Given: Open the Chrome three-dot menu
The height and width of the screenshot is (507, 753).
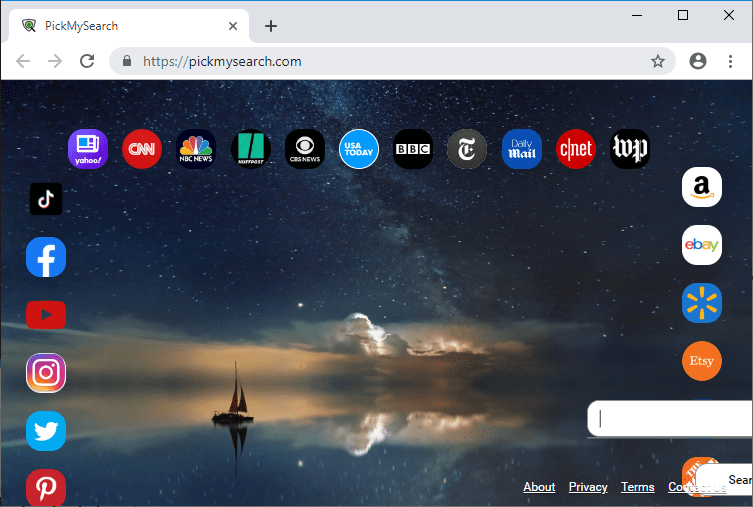Looking at the screenshot, I should (x=730, y=61).
